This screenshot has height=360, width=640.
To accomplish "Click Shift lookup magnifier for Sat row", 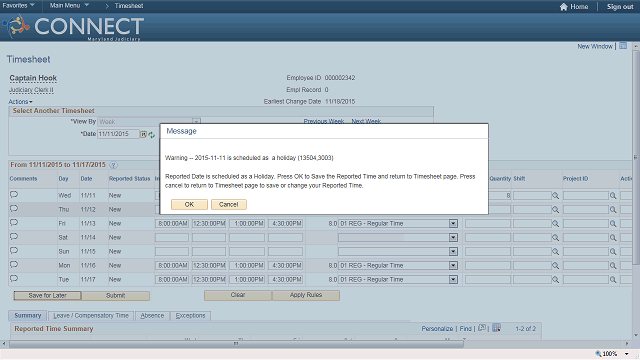I will 556,238.
